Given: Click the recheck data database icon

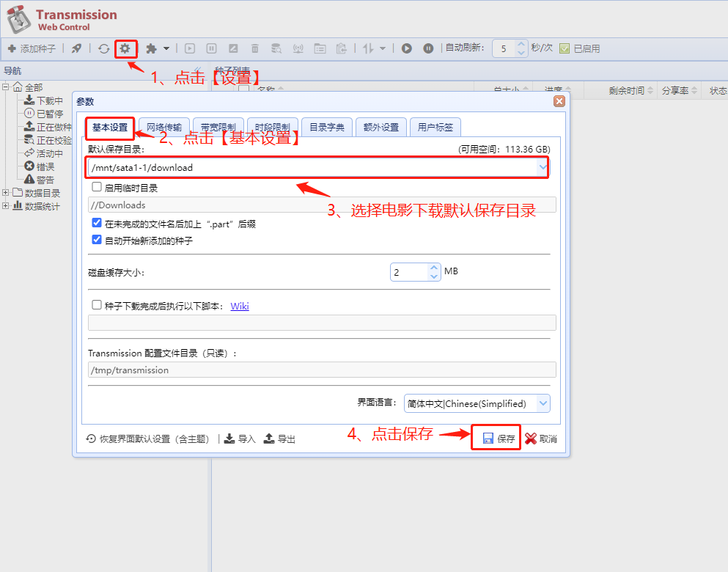Looking at the screenshot, I should click(x=276, y=48).
